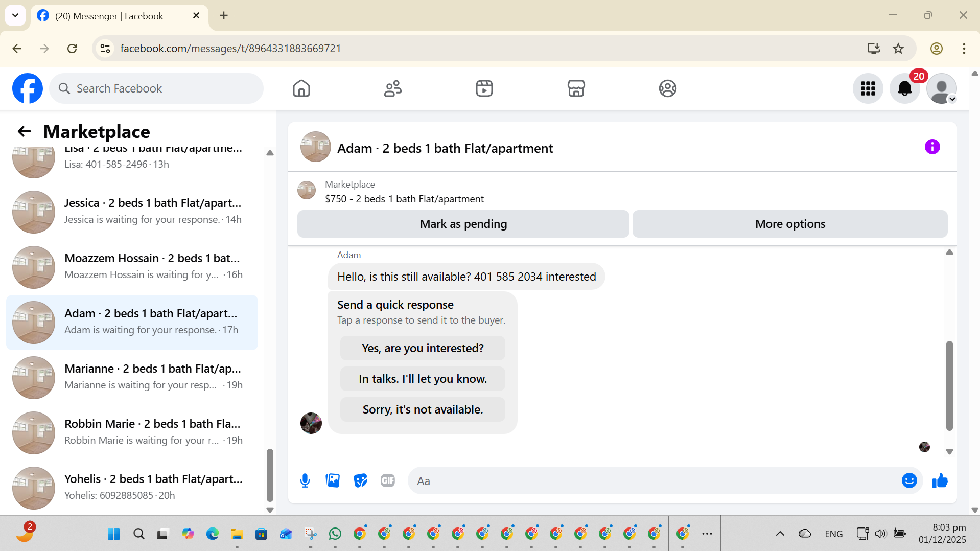Viewport: 980px width, 551px height.
Task: Open Yohelis's conversation
Action: click(132, 488)
